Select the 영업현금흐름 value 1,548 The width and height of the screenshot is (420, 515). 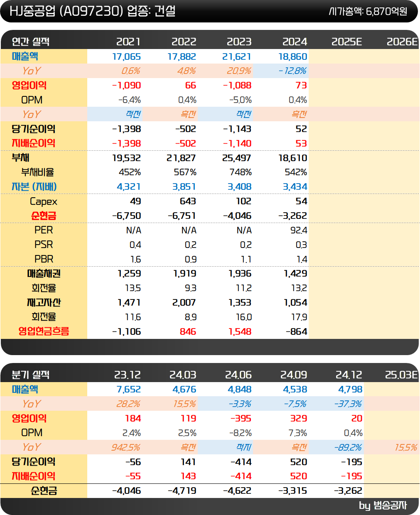click(x=240, y=331)
